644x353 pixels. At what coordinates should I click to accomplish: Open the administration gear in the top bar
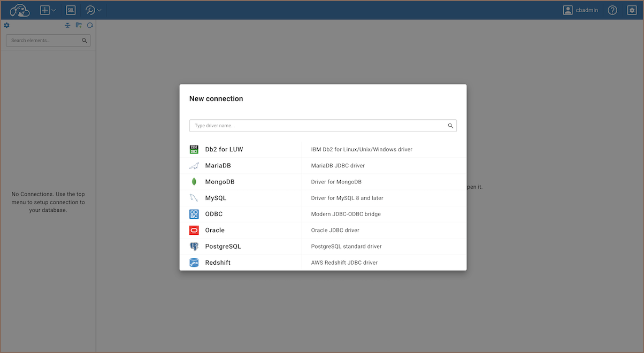tap(632, 10)
